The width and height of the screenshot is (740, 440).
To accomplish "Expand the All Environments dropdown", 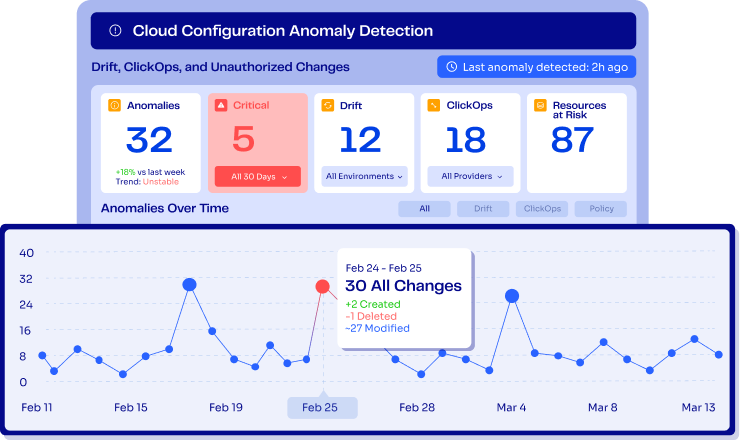I will click(x=365, y=177).
